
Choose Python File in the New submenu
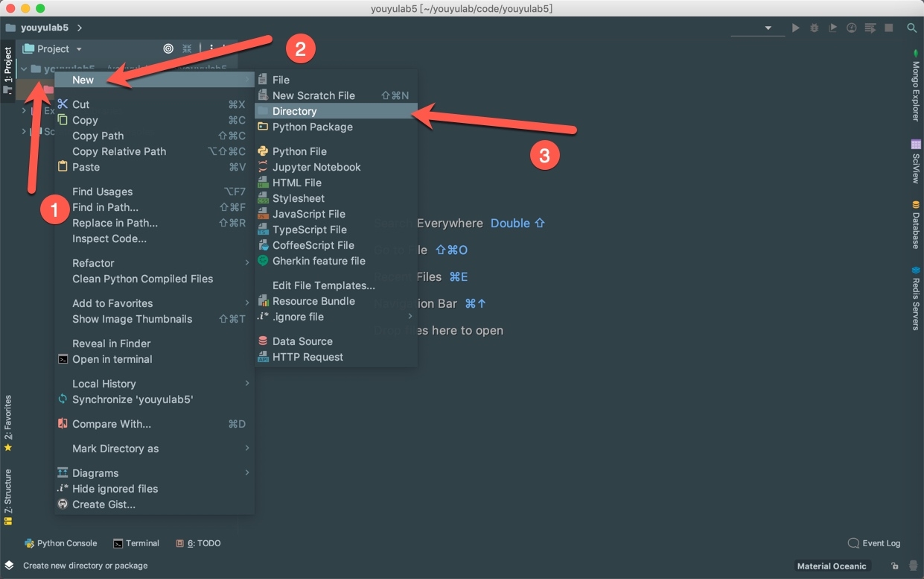coord(299,151)
